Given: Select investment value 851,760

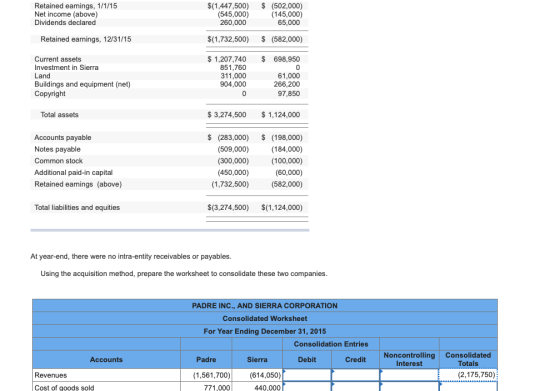Looking at the screenshot, I should pos(233,67).
